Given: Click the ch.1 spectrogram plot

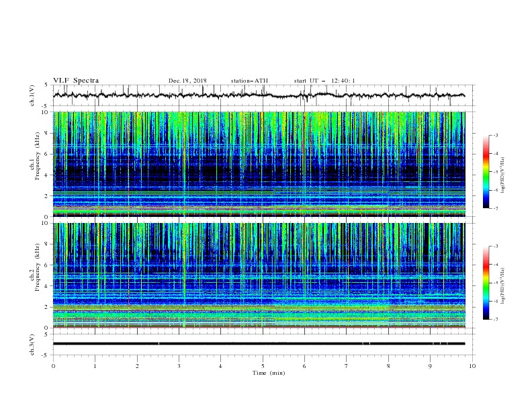Looking at the screenshot, I should 259,164.
